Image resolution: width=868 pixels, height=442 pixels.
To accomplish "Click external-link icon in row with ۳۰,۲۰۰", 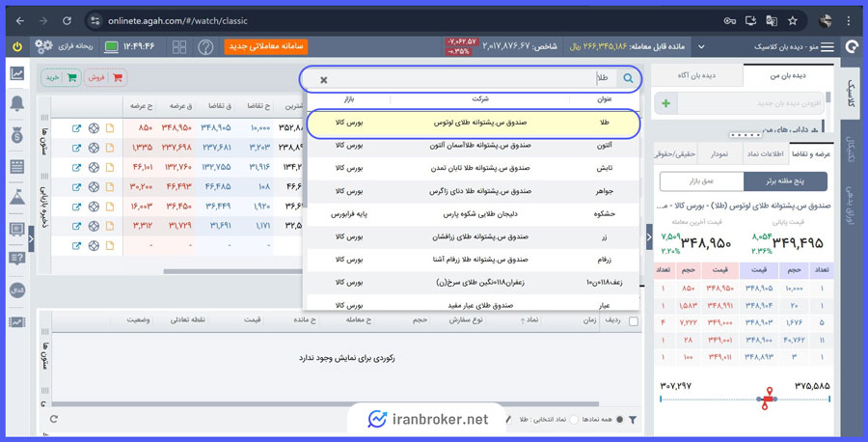I will tap(76, 187).
